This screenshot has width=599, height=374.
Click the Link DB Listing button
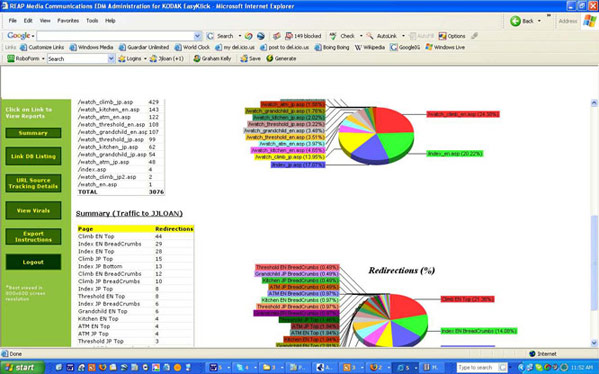tap(33, 156)
